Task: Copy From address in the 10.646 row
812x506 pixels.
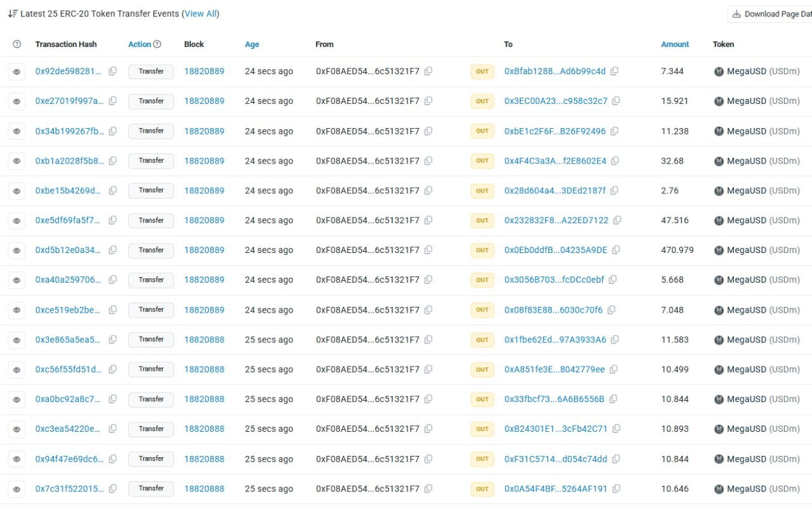Action: click(x=428, y=488)
